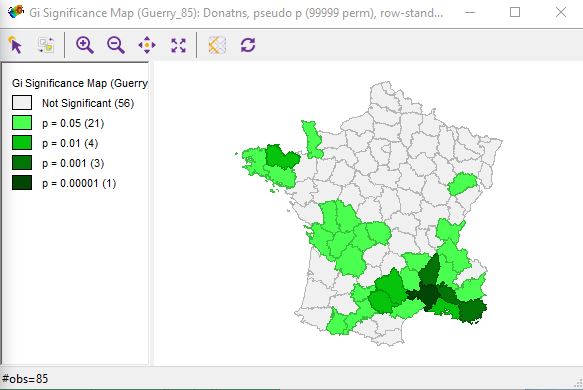Click the GeoDa app icon in title bar
The height and width of the screenshot is (390, 583).
pyautogui.click(x=16, y=12)
